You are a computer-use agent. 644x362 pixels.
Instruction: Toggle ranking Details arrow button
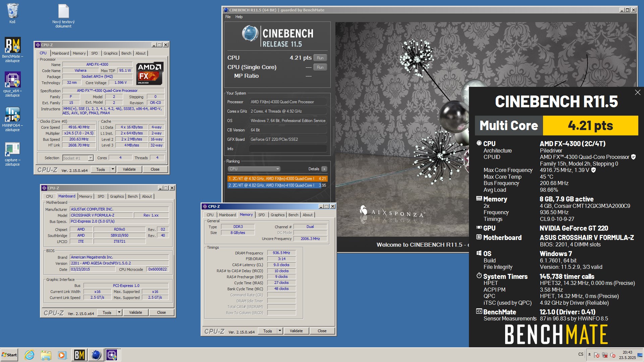[x=324, y=169]
